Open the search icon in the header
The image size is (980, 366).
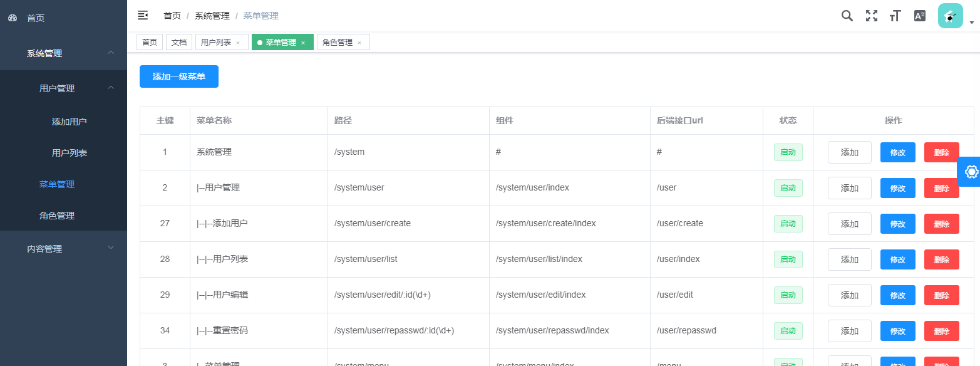(x=847, y=16)
